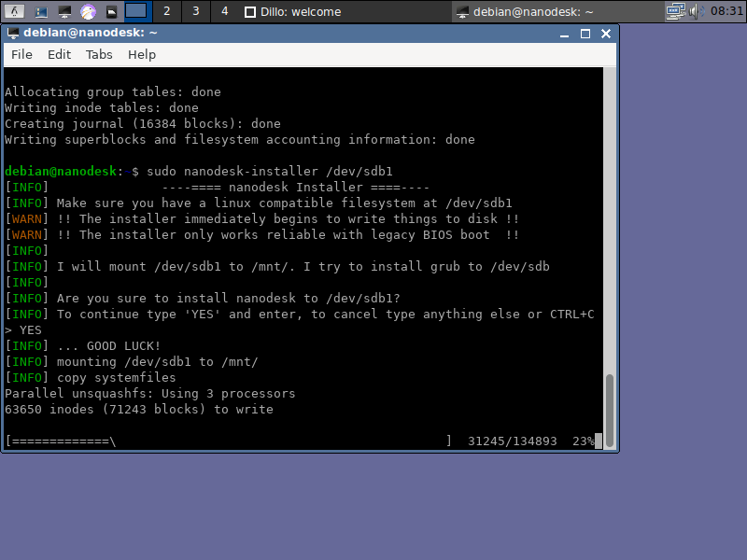Switch to workspace 3
The width and height of the screenshot is (747, 560).
pyautogui.click(x=195, y=11)
